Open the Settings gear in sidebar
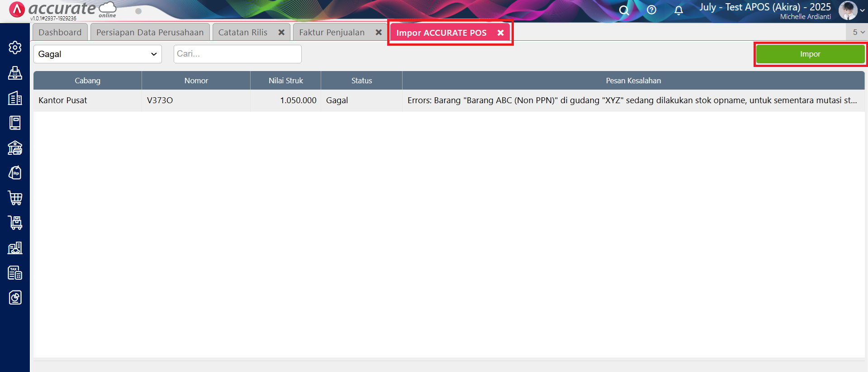868x372 pixels. 15,48
